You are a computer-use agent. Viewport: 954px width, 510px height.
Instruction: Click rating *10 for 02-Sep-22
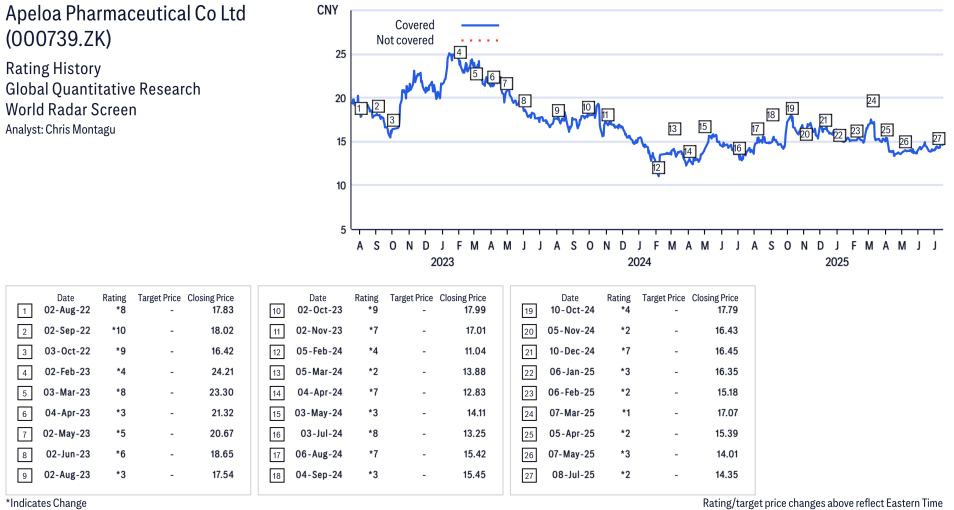[x=118, y=330]
